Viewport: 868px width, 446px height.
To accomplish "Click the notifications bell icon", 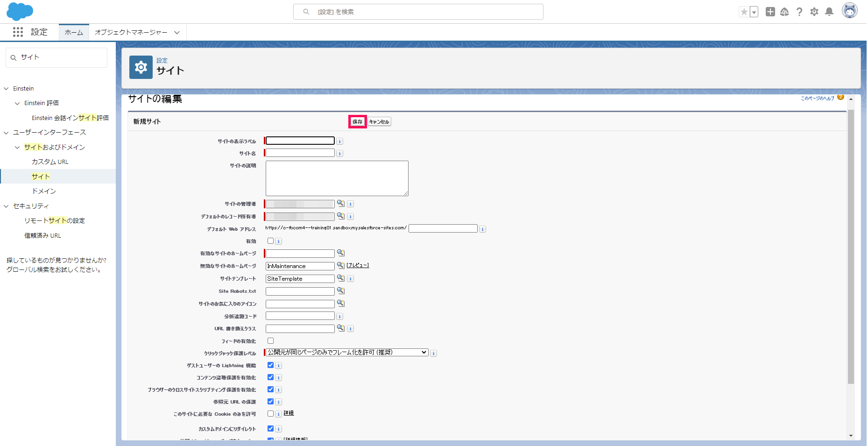I will coord(829,12).
